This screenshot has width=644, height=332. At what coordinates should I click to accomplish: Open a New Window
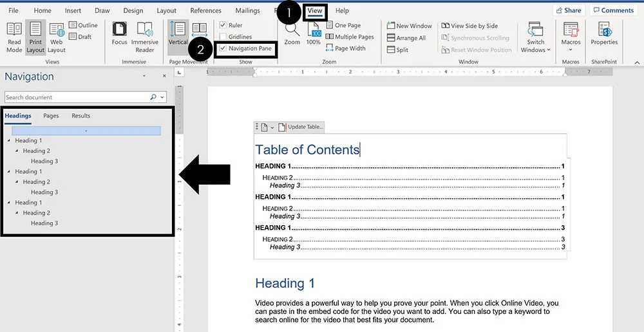pos(410,26)
